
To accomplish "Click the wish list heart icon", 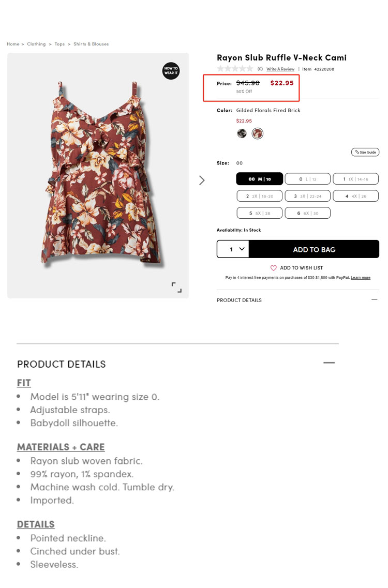I will click(274, 268).
